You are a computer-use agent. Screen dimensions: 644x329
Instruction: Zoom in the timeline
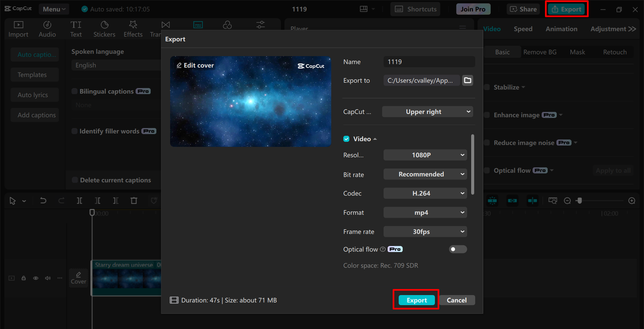(632, 201)
